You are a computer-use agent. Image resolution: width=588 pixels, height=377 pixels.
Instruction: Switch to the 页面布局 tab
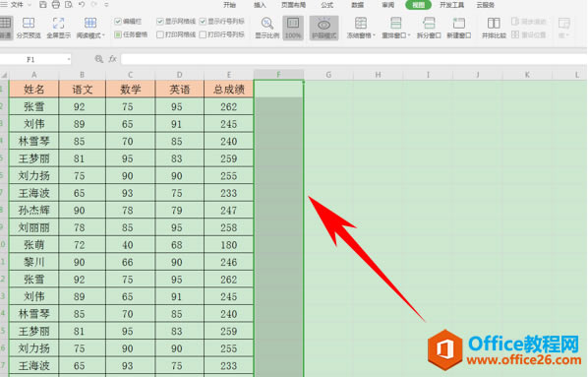tap(293, 5)
